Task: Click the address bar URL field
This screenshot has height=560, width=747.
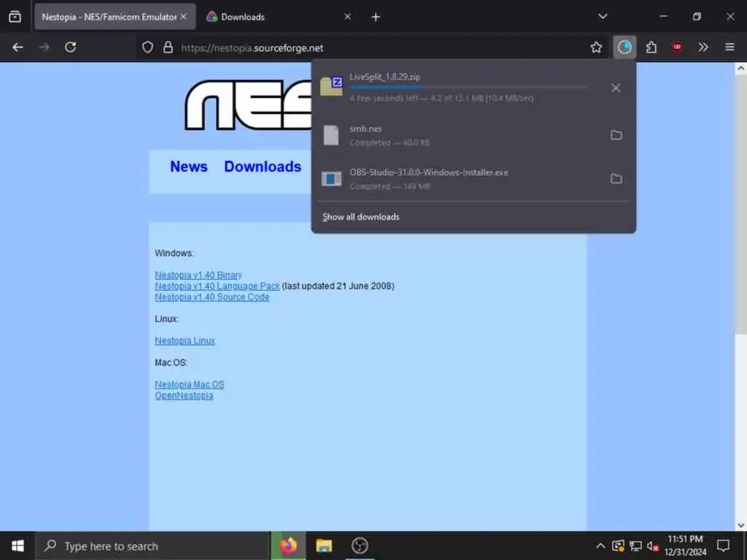Action: (371, 47)
